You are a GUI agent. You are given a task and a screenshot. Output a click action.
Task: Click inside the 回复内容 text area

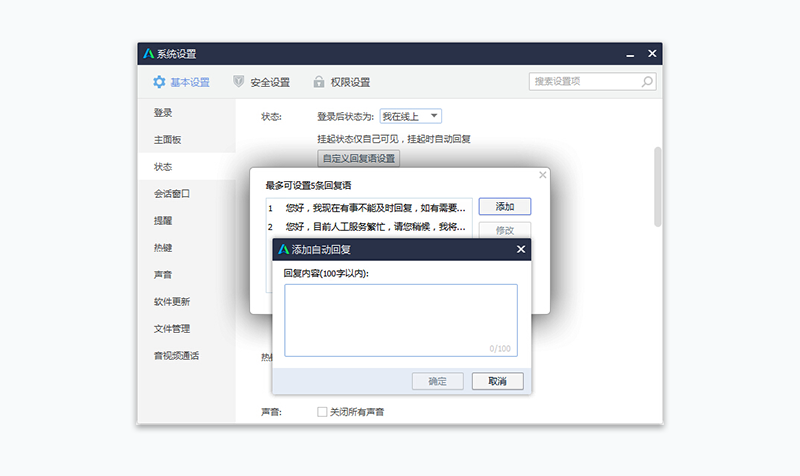click(401, 320)
